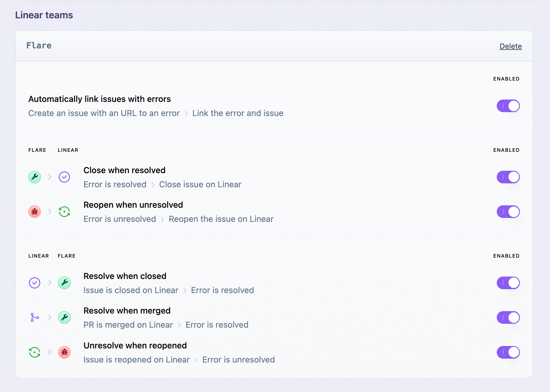Toggle off Close when resolved
The image size is (550, 392).
(508, 177)
